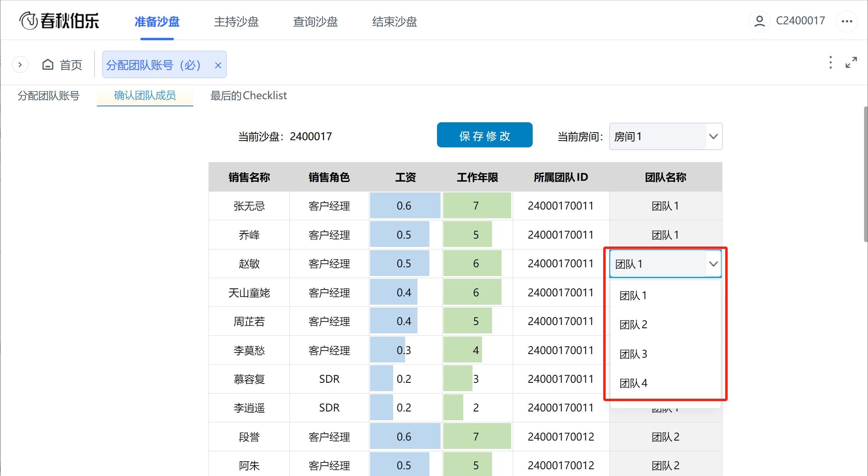Open the 分配团队账号 sub-tab
868x476 pixels.
tap(49, 96)
